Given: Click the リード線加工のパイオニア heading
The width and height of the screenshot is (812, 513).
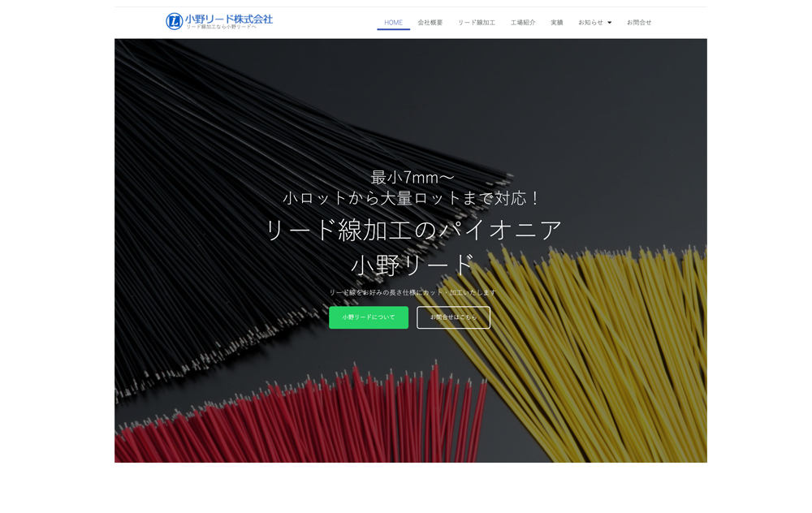Looking at the screenshot, I should [x=413, y=230].
